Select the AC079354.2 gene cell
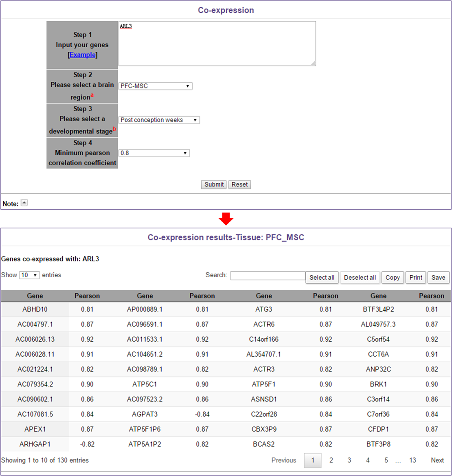 pyautogui.click(x=35, y=384)
